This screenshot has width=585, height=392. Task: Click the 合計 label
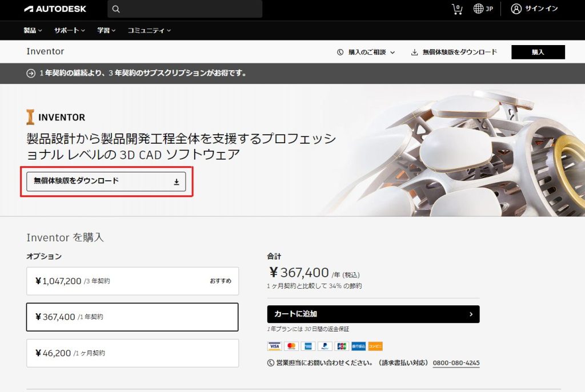(x=274, y=256)
